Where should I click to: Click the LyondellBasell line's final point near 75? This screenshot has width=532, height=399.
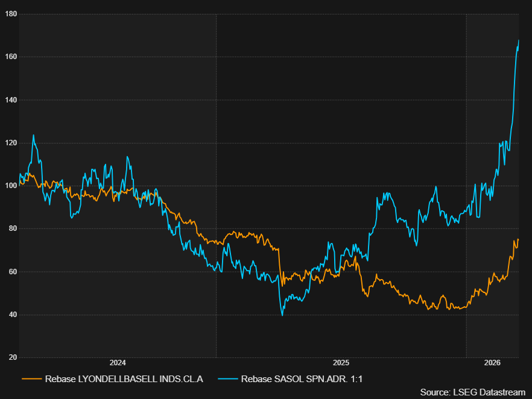click(x=518, y=240)
